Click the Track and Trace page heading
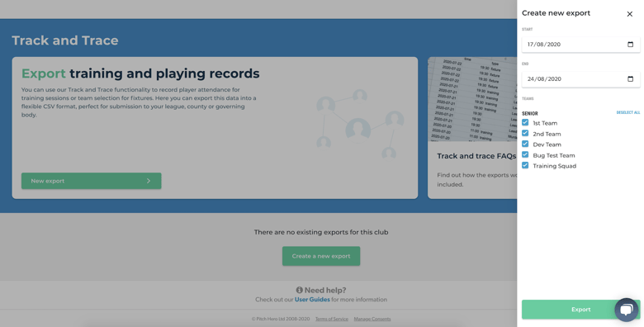This screenshot has width=644, height=327. tap(65, 40)
